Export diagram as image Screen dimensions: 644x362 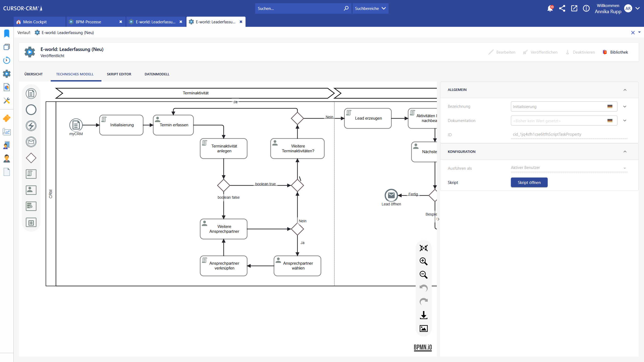point(423,328)
